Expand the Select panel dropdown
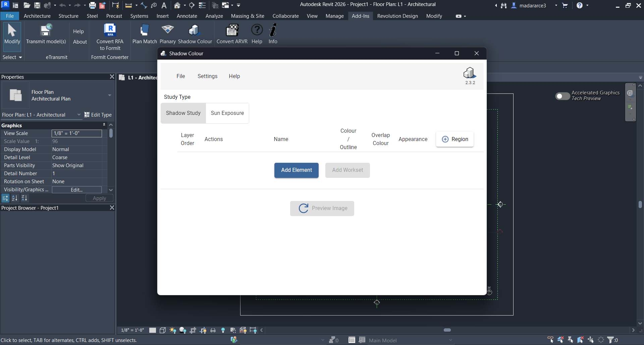 12,57
